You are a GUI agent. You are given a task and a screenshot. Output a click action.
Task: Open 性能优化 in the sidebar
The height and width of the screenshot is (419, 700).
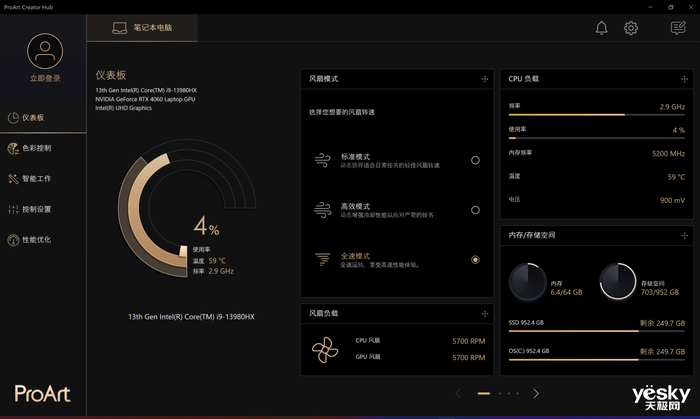point(43,240)
